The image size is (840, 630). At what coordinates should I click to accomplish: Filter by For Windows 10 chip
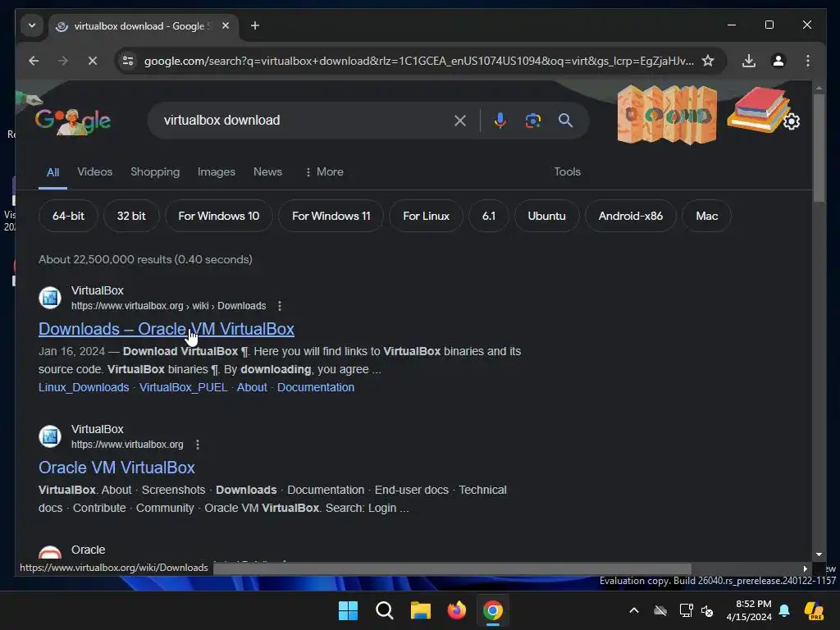[x=218, y=216]
